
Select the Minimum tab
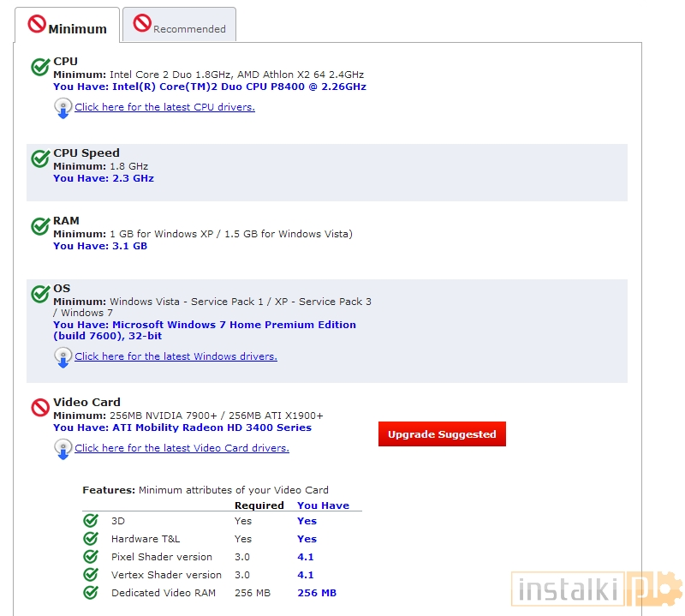[68, 26]
